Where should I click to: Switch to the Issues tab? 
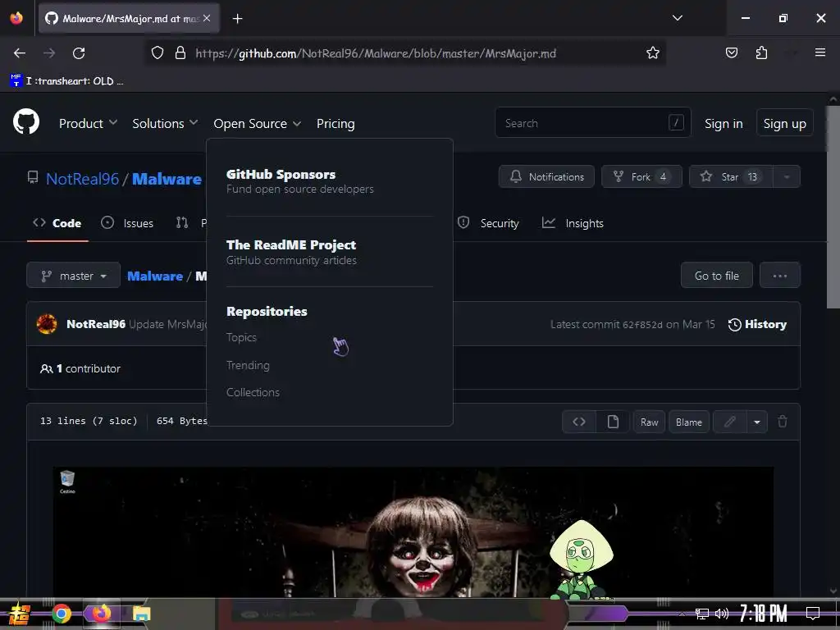click(x=127, y=223)
